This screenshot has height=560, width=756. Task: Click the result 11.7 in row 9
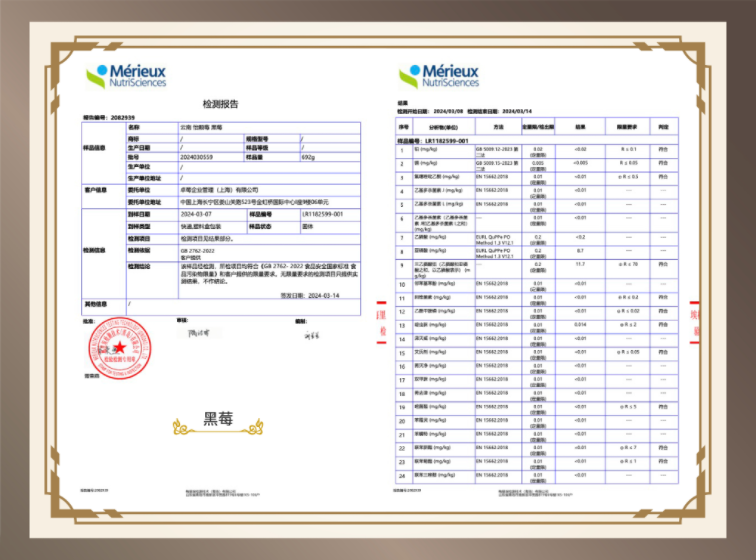[x=580, y=264]
